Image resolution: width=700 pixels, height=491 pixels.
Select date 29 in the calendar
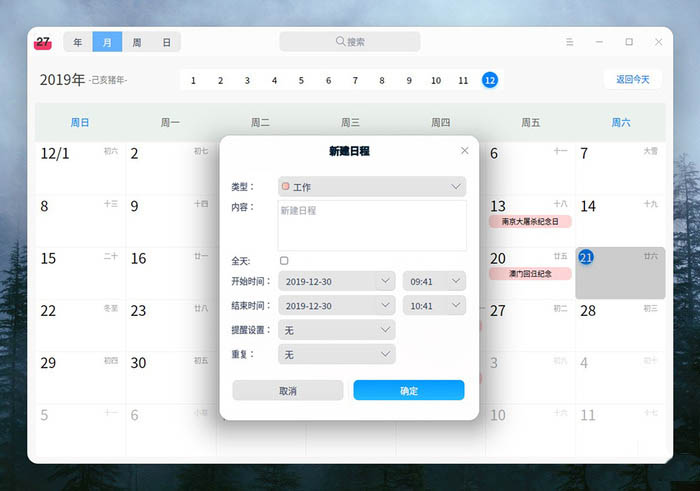pyautogui.click(x=80, y=377)
